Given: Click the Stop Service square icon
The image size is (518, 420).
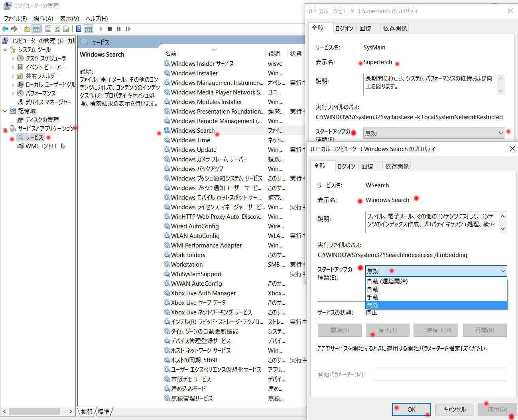Looking at the screenshot, I should click(x=110, y=29).
